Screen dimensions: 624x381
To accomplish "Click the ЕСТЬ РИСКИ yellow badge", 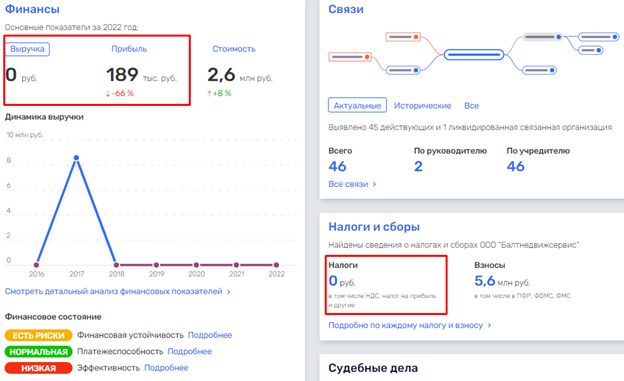I will pos(39,335).
